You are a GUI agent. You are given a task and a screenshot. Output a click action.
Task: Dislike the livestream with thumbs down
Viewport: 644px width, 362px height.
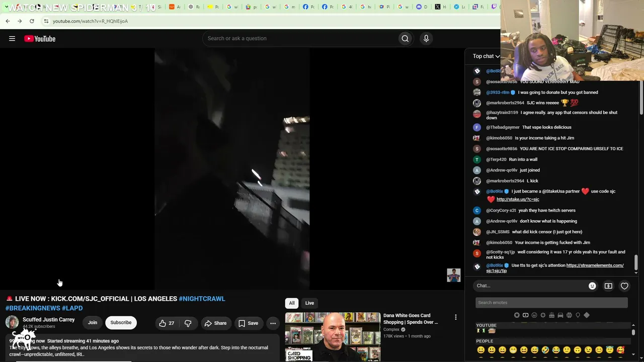(188, 323)
